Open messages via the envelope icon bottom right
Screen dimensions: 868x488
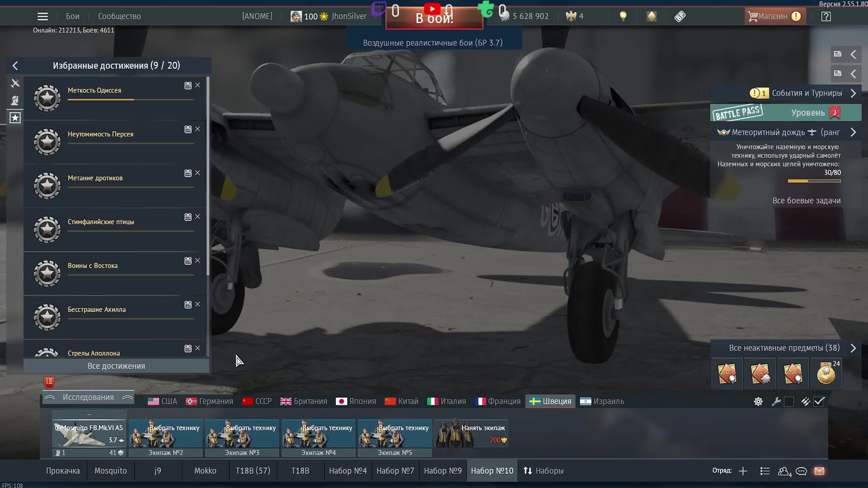click(820, 471)
